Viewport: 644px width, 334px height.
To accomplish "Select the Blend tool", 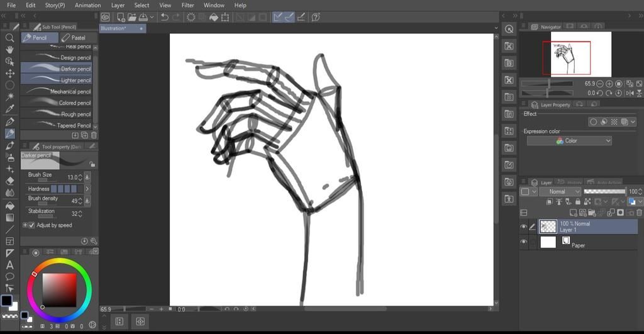I will tap(10, 192).
